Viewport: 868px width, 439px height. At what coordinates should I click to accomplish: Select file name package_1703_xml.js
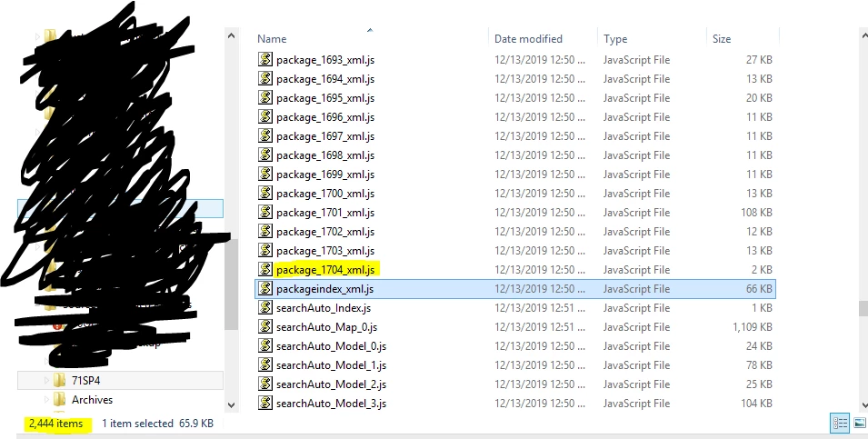coord(325,251)
